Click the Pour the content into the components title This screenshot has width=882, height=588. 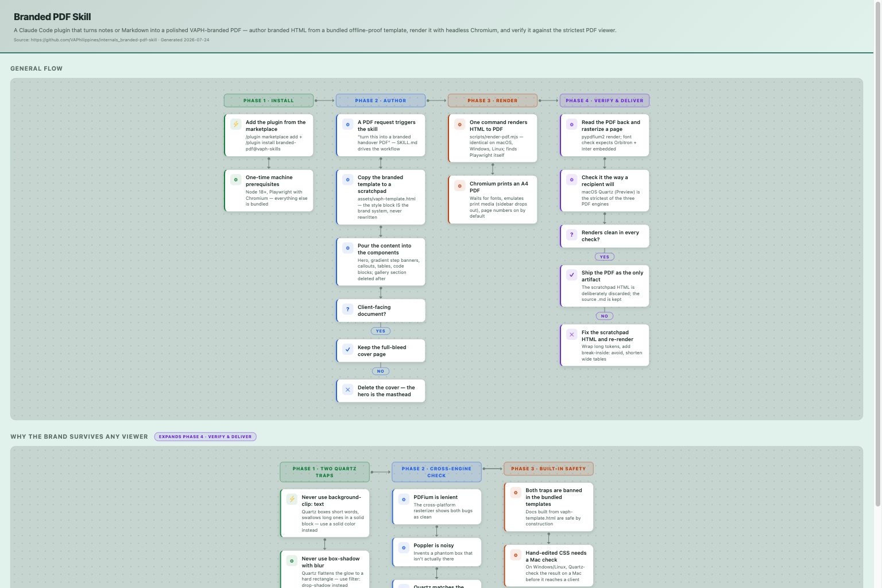pyautogui.click(x=384, y=249)
